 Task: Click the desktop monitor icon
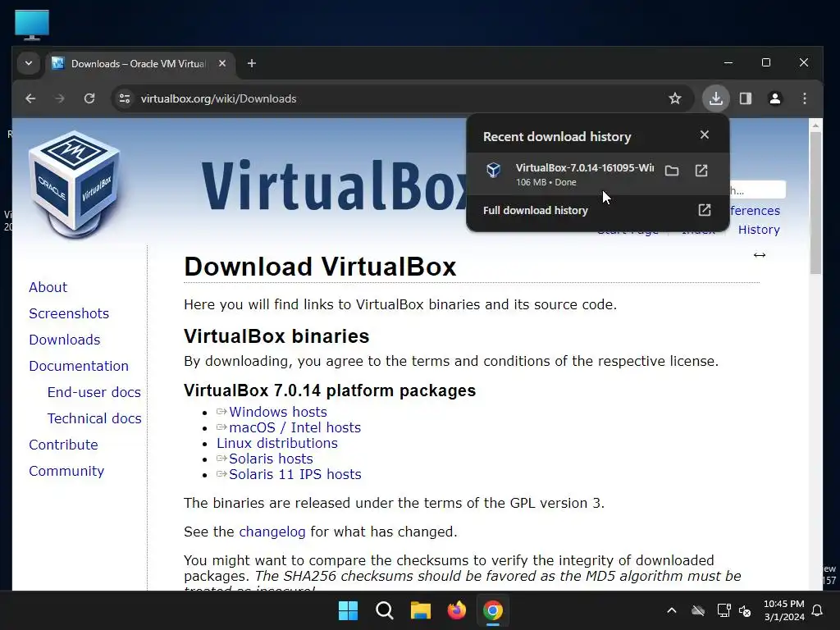click(32, 25)
